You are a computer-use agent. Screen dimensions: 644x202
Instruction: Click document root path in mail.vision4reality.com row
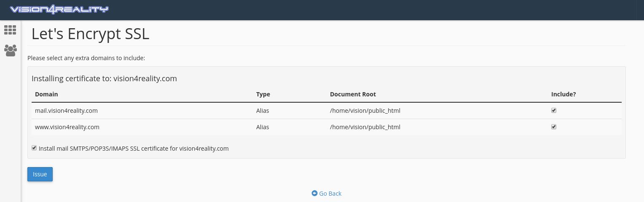(365, 111)
